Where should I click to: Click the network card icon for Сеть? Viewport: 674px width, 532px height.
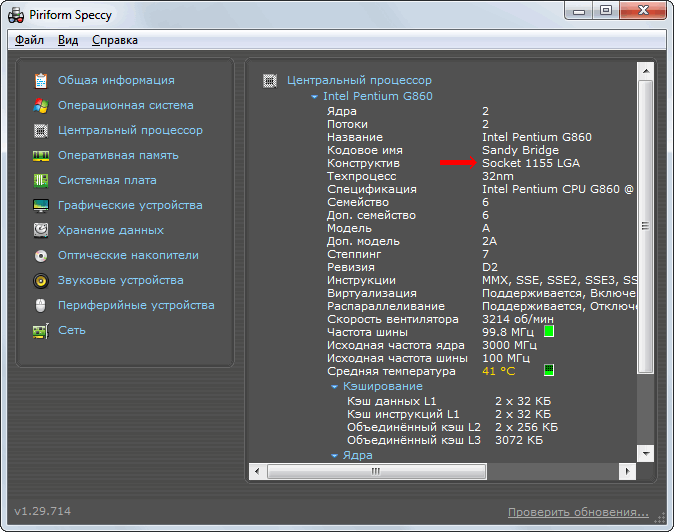pos(41,331)
